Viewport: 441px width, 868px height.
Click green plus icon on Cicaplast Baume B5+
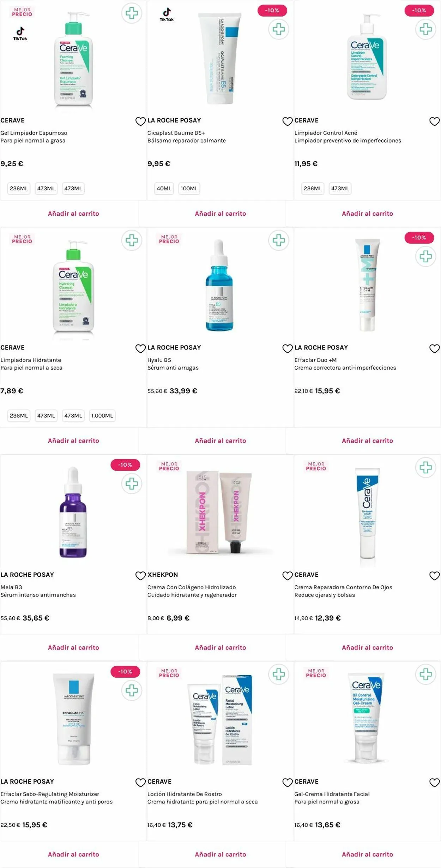pos(278,29)
